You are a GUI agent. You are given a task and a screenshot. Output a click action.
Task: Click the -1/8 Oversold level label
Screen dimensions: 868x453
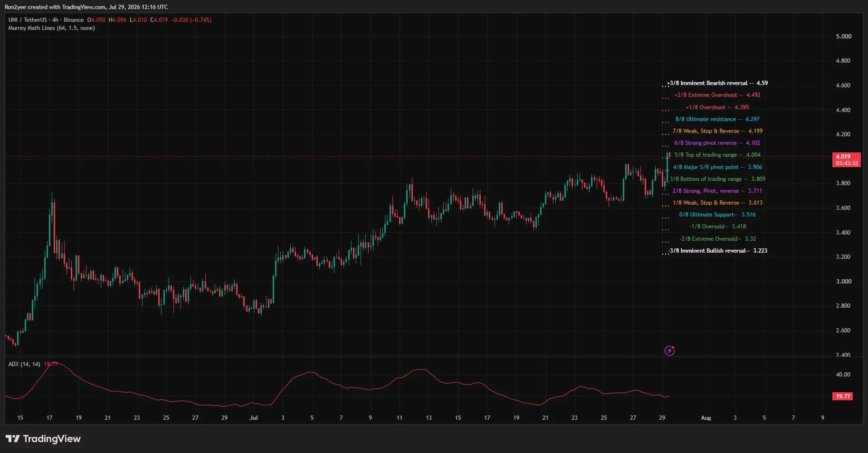[x=717, y=226]
